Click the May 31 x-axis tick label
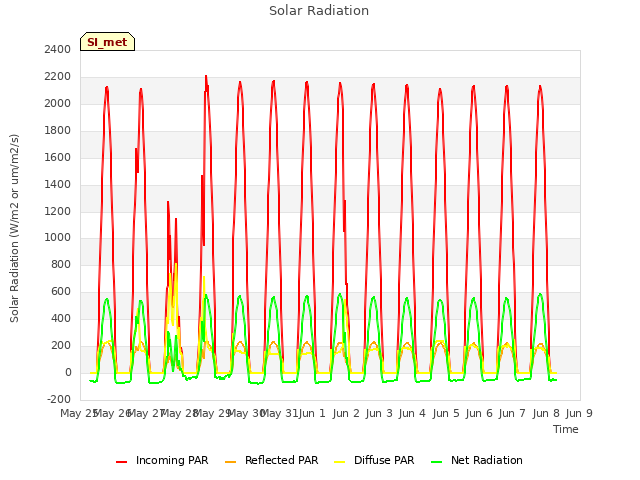This screenshot has width=640, height=480. (279, 413)
